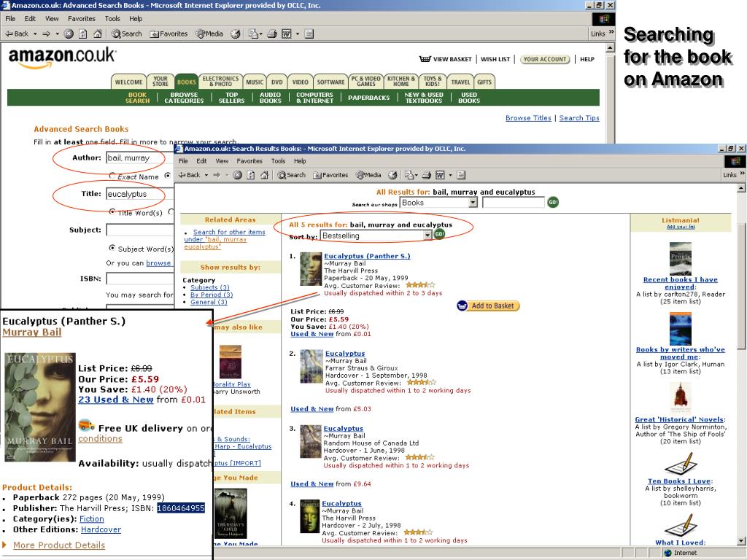Image resolution: width=747 pixels, height=560 pixels.
Task: Click green GO button beside shop search
Action: [553, 202]
